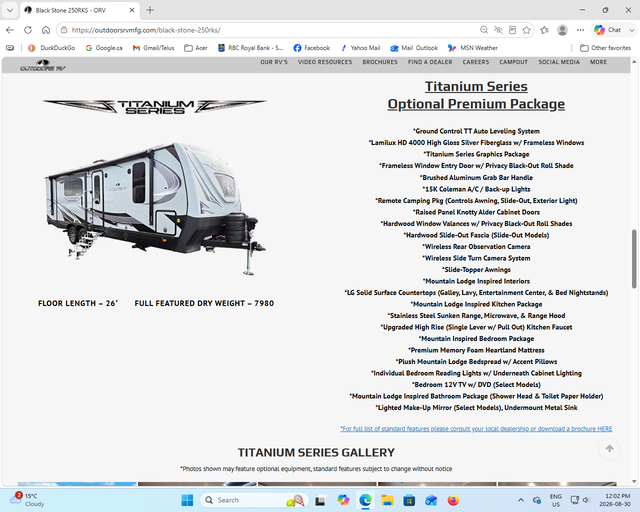This screenshot has height=512, width=640.
Task: Open Firefox from the taskbar
Action: (x=453, y=500)
